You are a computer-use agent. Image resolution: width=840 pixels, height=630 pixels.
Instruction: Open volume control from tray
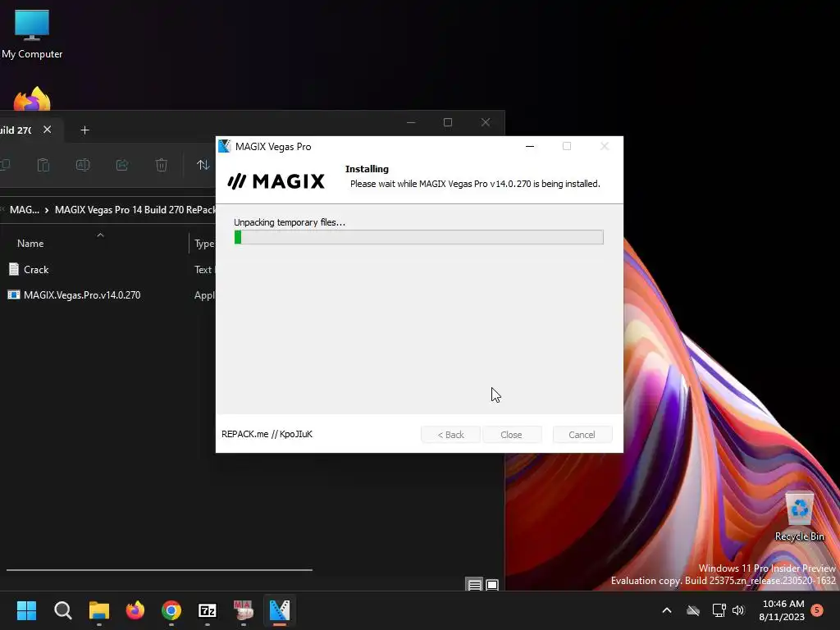pyautogui.click(x=739, y=610)
